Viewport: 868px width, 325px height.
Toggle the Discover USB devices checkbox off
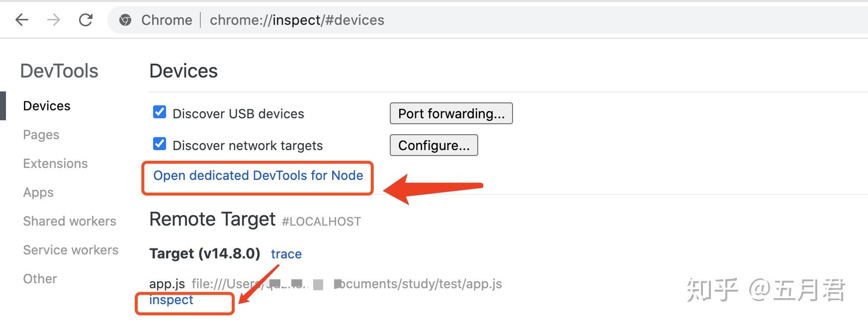[x=159, y=113]
